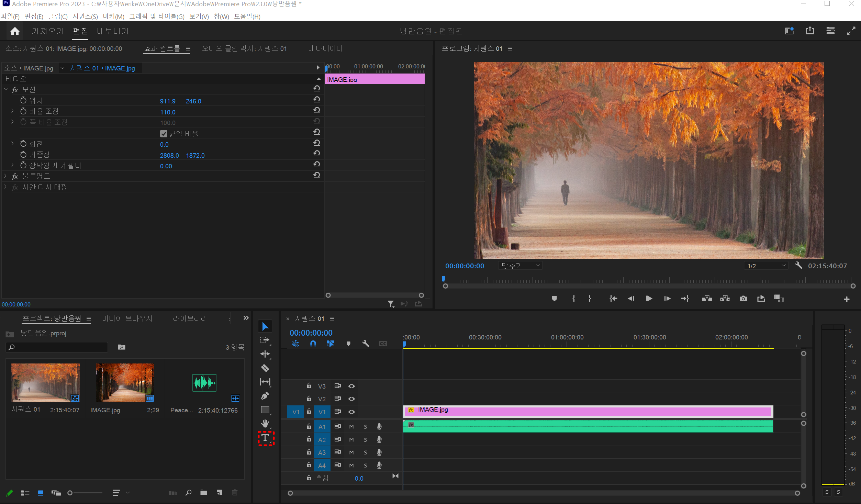This screenshot has height=504, width=861.
Task: Select the Type tool in the toolbar
Action: [265, 438]
